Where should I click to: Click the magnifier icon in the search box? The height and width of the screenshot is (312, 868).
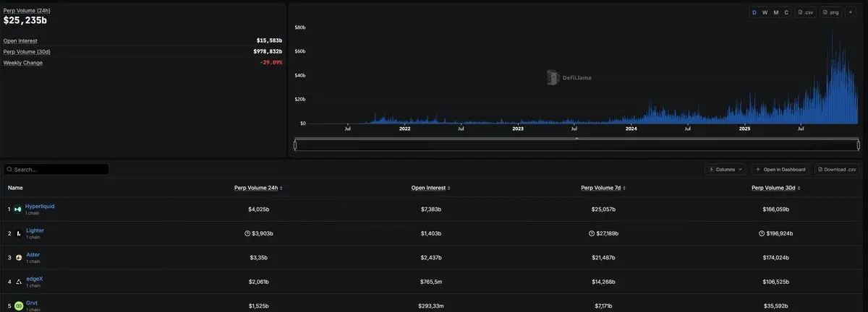9,170
